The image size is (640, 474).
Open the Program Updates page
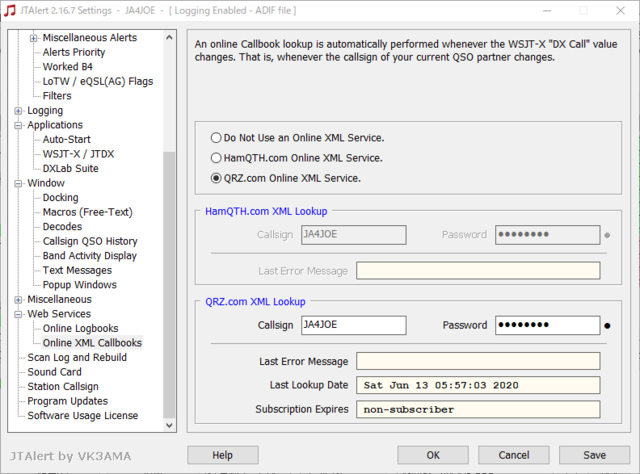[67, 401]
